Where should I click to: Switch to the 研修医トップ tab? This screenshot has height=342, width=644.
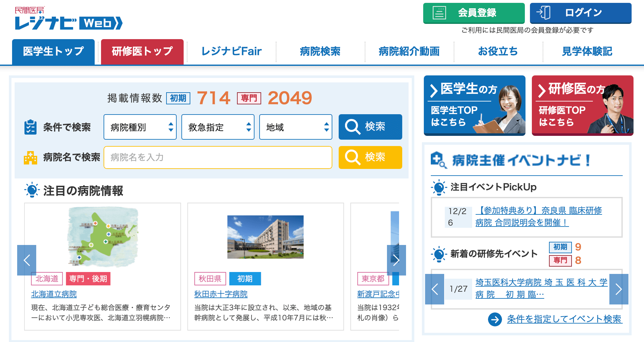142,52
